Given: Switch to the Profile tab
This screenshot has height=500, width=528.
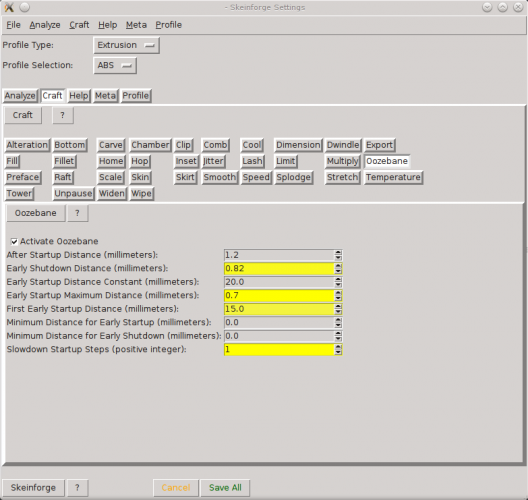Looking at the screenshot, I should tap(136, 96).
